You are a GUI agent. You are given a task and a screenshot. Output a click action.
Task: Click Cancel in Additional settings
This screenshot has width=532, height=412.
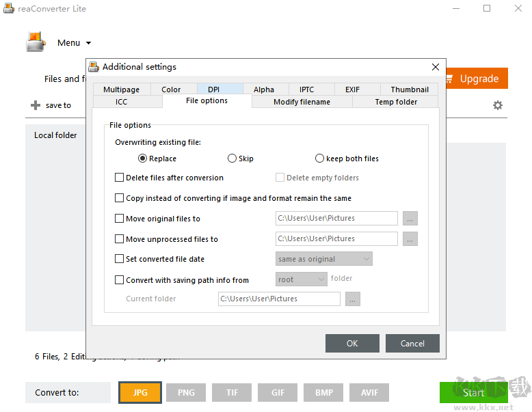[412, 343]
